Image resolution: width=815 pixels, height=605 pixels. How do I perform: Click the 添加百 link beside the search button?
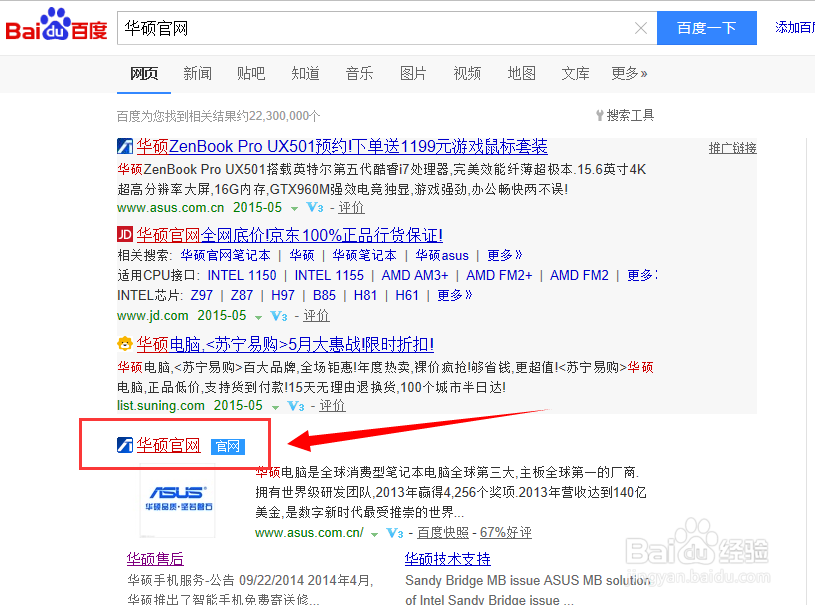[795, 28]
